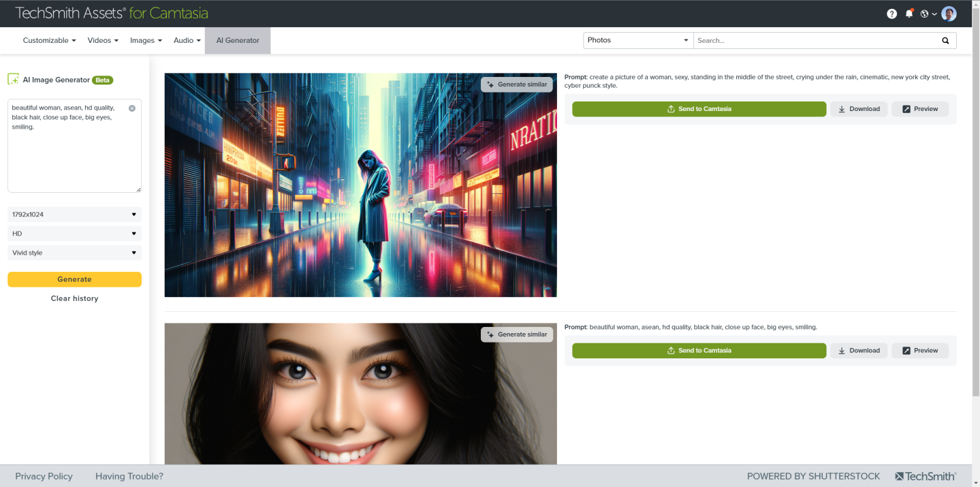
Task: Open the Photos search category dropdown
Action: click(637, 40)
